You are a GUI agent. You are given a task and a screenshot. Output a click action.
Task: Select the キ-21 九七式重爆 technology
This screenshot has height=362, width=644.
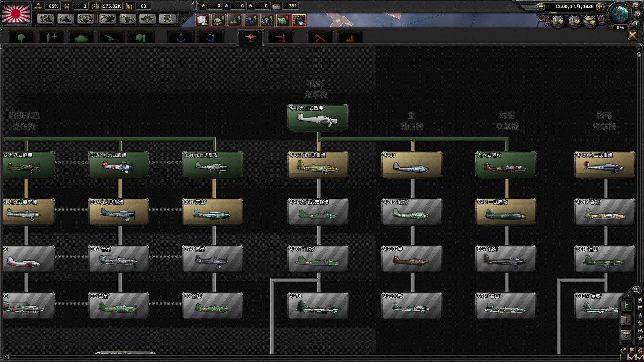(318, 165)
